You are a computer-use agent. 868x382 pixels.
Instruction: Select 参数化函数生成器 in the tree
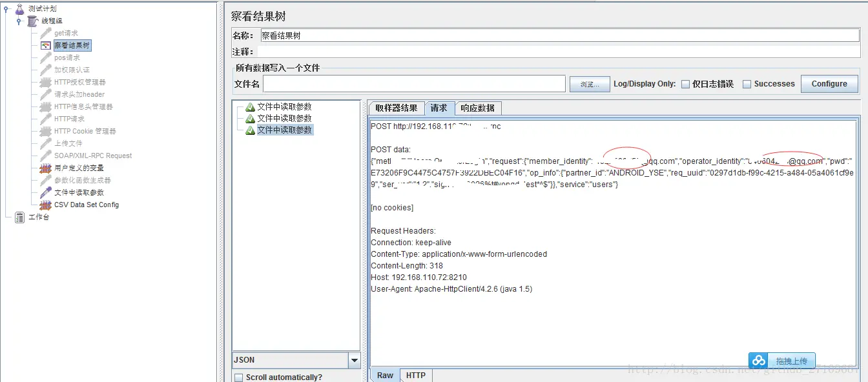coord(83,181)
